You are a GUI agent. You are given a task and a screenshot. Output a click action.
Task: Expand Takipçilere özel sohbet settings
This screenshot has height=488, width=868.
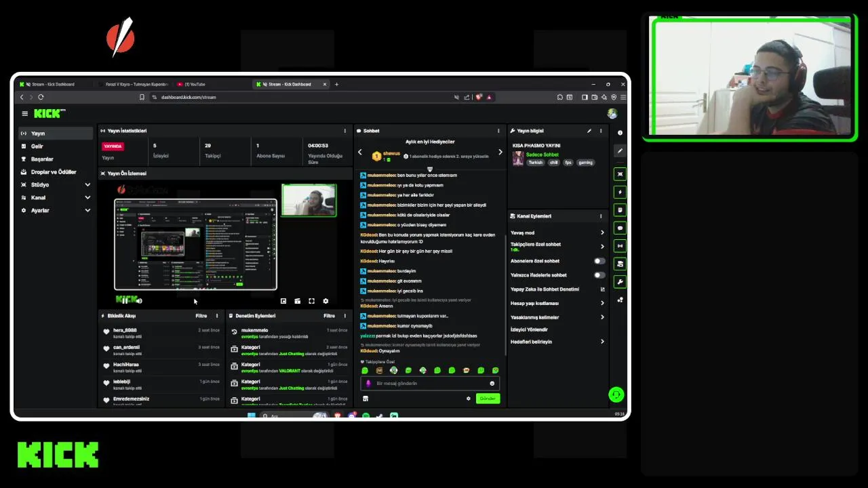[557, 246]
